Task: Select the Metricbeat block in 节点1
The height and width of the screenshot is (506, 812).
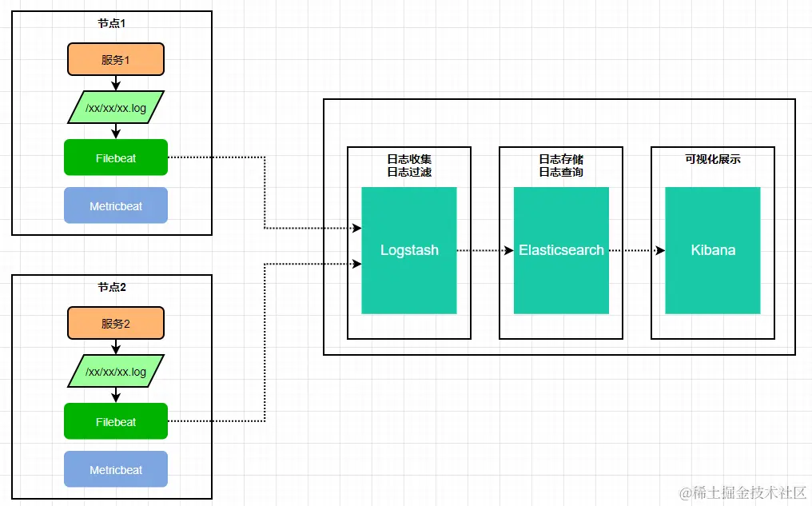Action: click(115, 205)
